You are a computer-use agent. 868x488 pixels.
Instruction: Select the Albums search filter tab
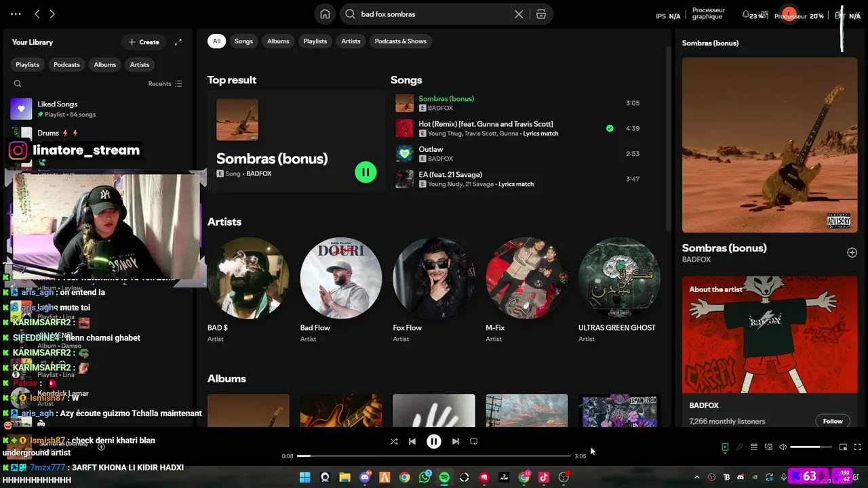(x=278, y=41)
